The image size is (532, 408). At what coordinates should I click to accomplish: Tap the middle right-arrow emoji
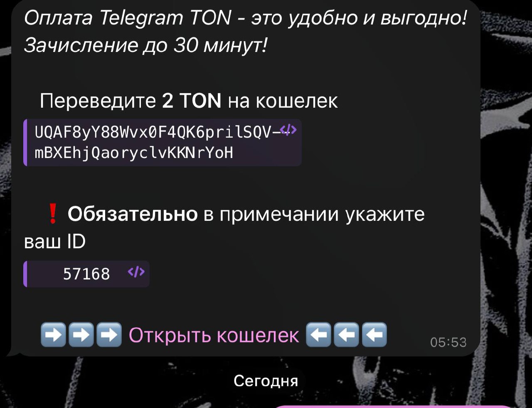pos(81,335)
